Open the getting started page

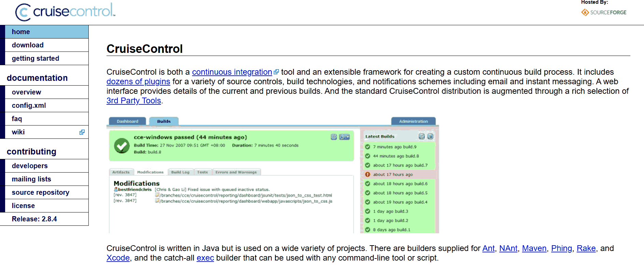click(35, 58)
